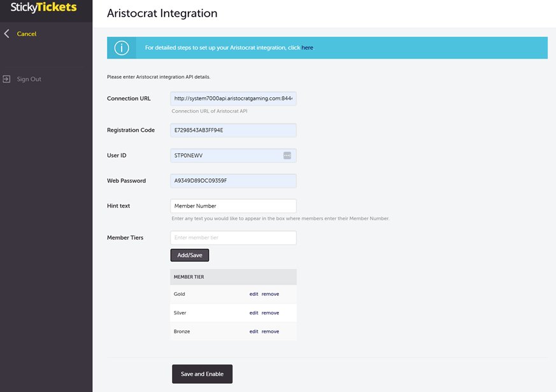556x392 pixels.
Task: Click the password manager icon in User ID field
Action: (x=287, y=155)
